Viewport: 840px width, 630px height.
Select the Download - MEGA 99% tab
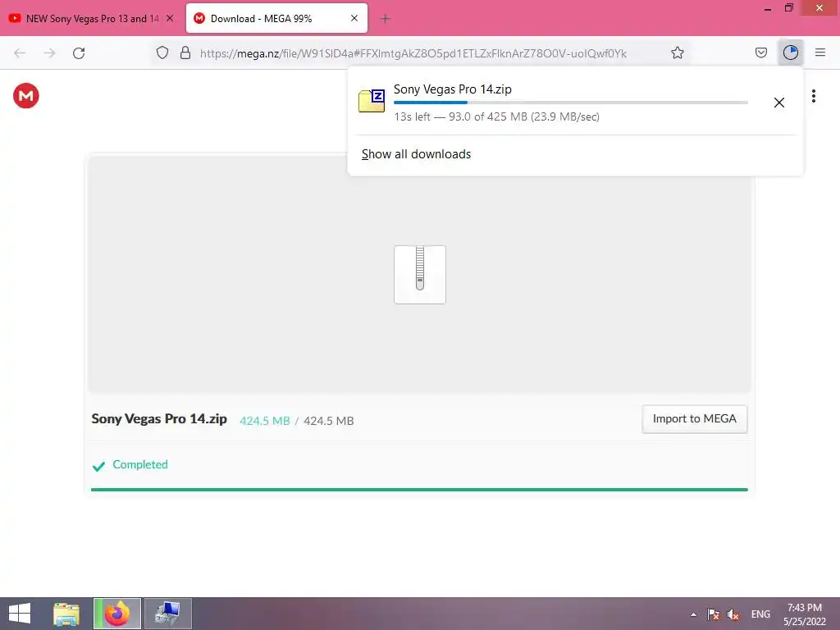pyautogui.click(x=276, y=18)
